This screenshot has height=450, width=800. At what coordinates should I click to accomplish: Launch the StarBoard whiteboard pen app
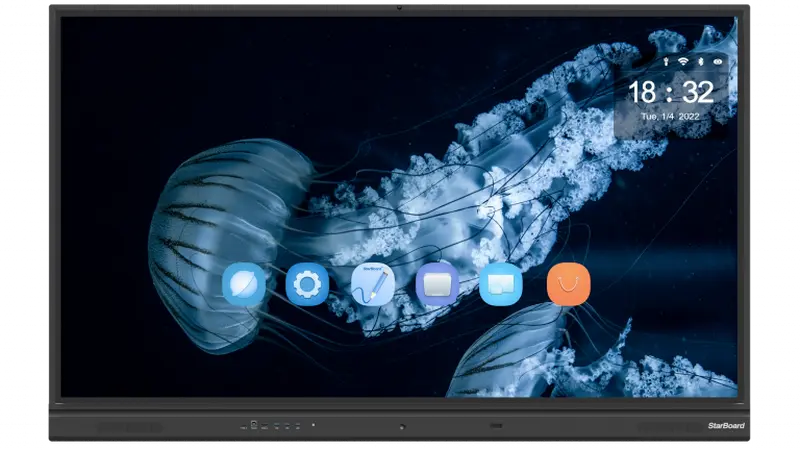372,285
